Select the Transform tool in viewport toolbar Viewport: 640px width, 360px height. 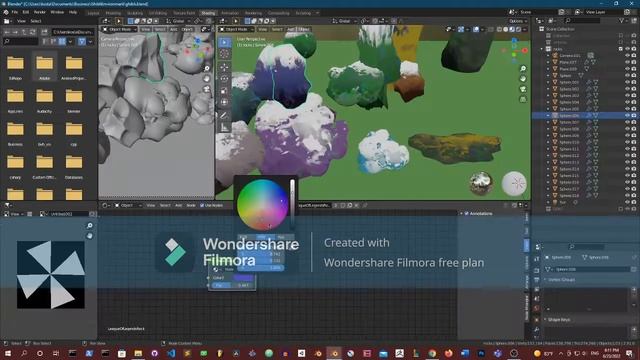coord(224,102)
